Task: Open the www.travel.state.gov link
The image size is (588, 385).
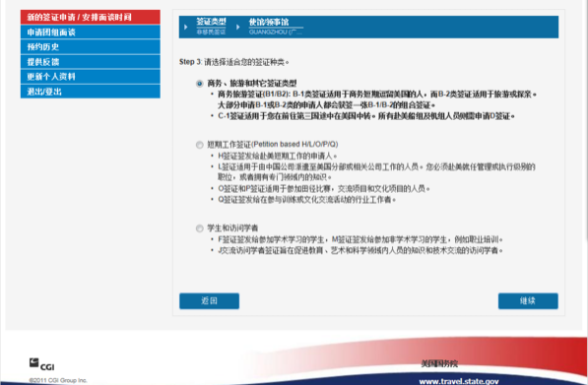Action: click(x=459, y=381)
